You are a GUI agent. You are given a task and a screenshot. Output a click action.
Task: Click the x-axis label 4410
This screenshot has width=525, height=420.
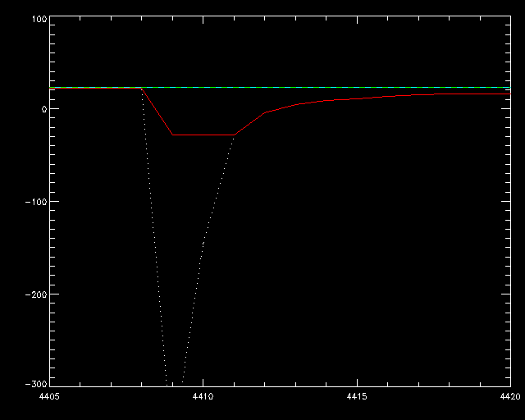point(203,397)
